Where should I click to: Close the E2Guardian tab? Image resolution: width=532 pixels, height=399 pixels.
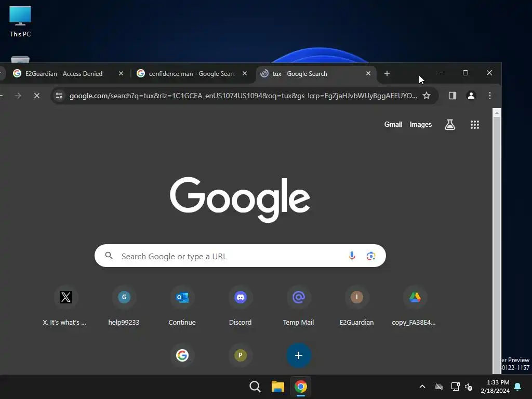(121, 73)
